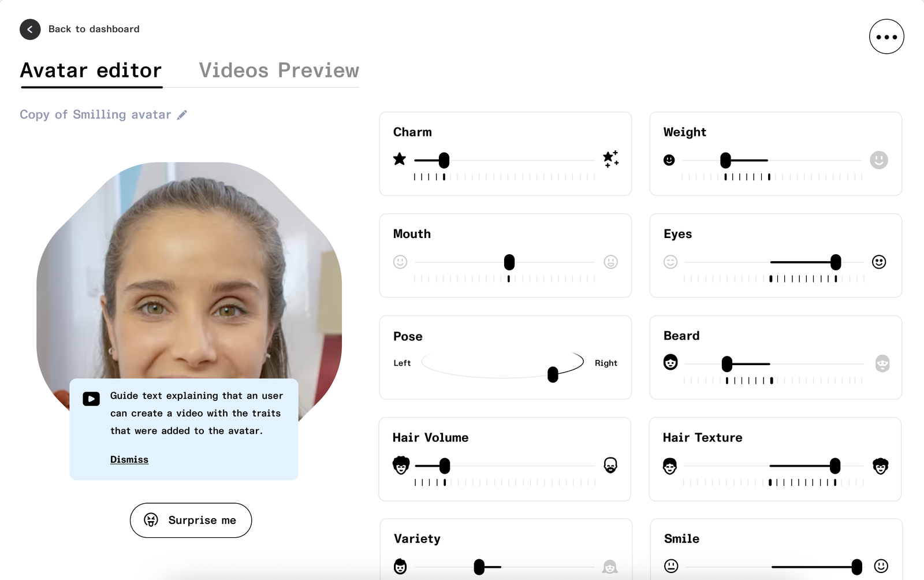Click the guide text about creating a video
Screen dimensions: 924x580
196,414
